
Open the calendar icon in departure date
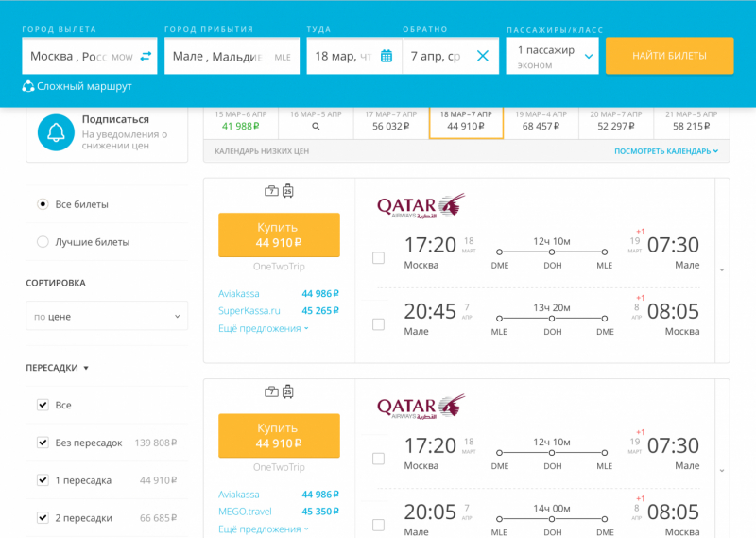(387, 56)
